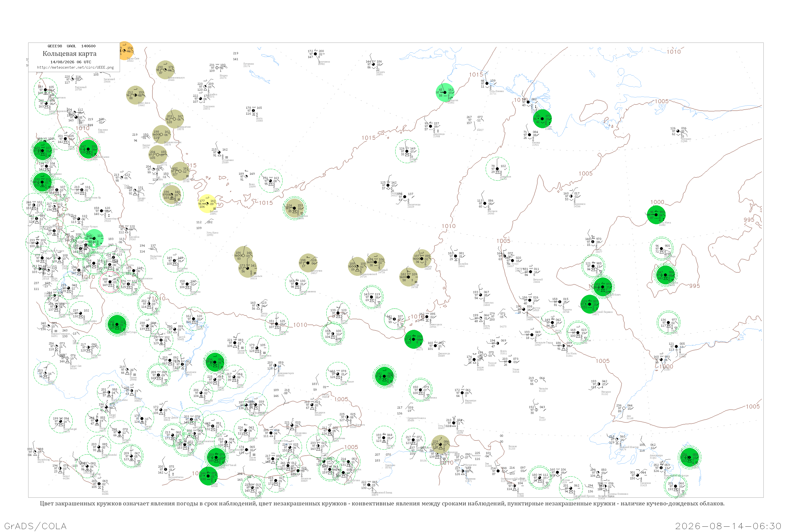Viewport: 798px width, 532px height.
Task: Select the Нижнеангарск station plot
Action: coord(275,365)
